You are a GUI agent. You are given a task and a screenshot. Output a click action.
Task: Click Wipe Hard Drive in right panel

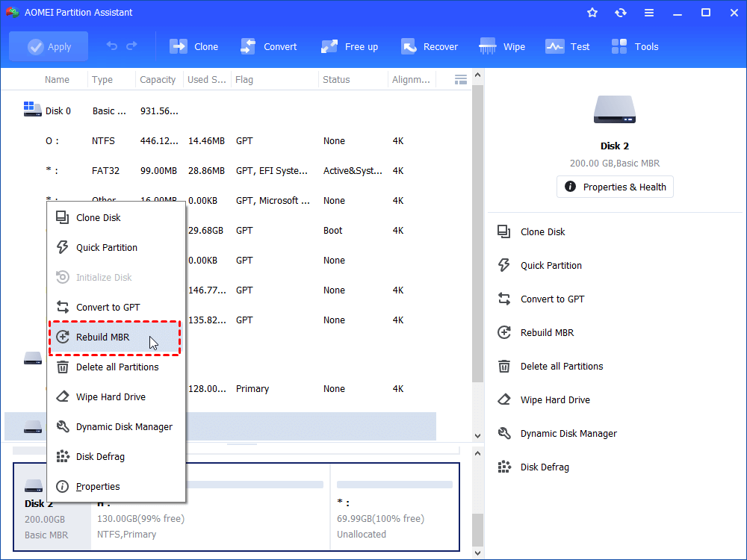(544, 400)
